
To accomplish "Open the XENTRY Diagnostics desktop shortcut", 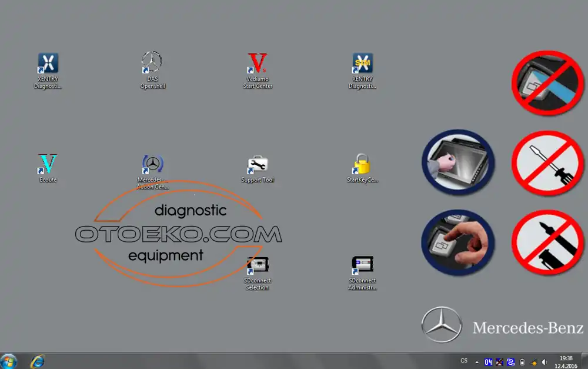I will pos(48,64).
